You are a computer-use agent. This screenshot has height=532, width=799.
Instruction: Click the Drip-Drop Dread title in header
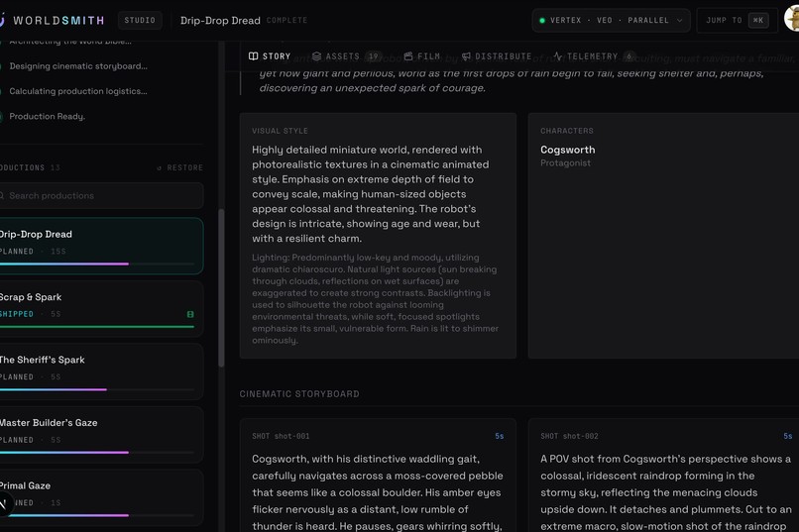pos(220,21)
